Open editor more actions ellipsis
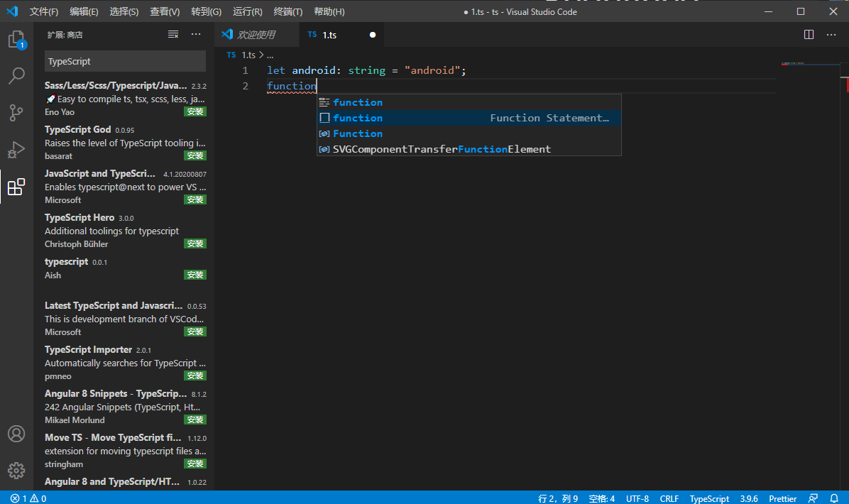Image resolution: width=849 pixels, height=504 pixels. [831, 35]
